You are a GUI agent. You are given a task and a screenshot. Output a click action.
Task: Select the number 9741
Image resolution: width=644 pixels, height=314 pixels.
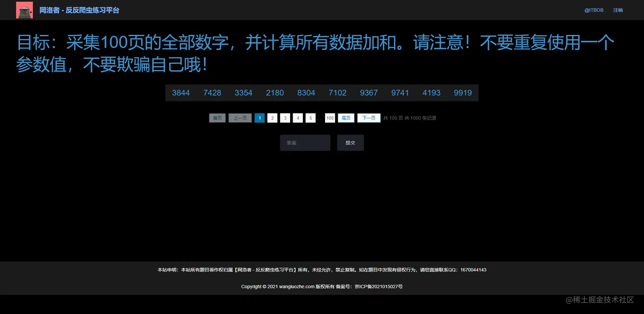(400, 93)
